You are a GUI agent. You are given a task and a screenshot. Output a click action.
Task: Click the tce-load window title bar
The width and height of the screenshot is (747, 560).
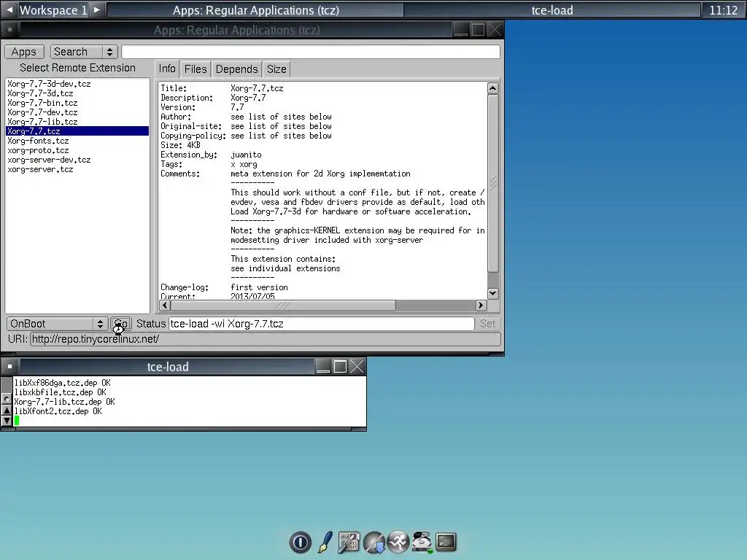[x=168, y=367]
